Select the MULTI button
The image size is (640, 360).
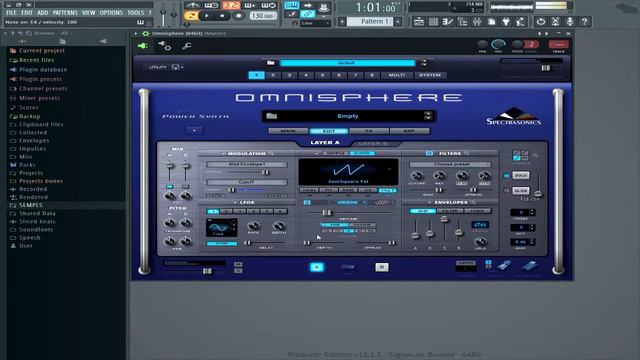click(397, 75)
